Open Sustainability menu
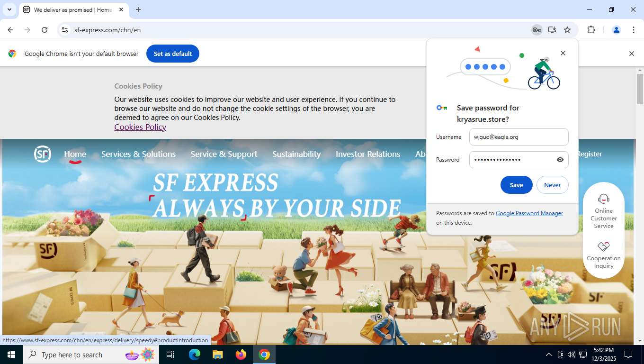644x364 pixels. (296, 154)
